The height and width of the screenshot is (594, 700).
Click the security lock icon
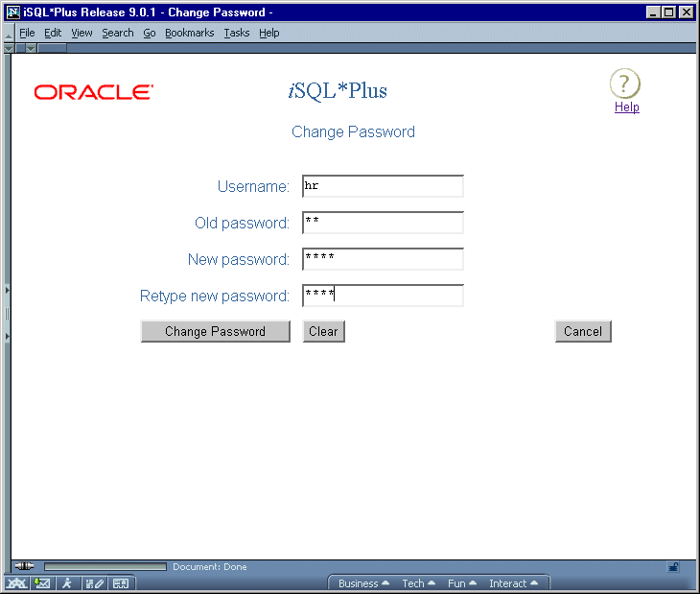673,567
